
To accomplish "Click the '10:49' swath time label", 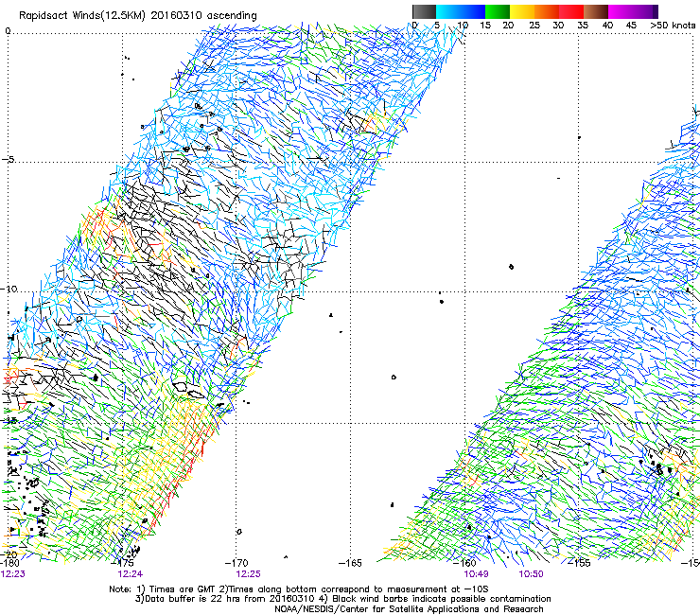I will point(476,574).
